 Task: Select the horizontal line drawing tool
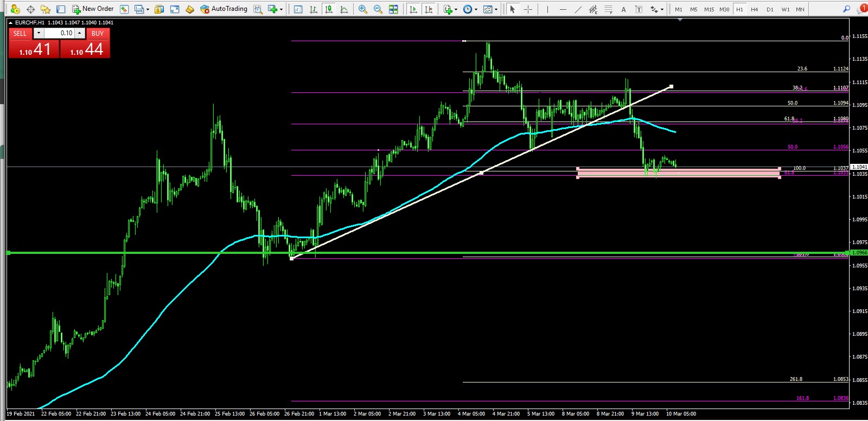(563, 9)
